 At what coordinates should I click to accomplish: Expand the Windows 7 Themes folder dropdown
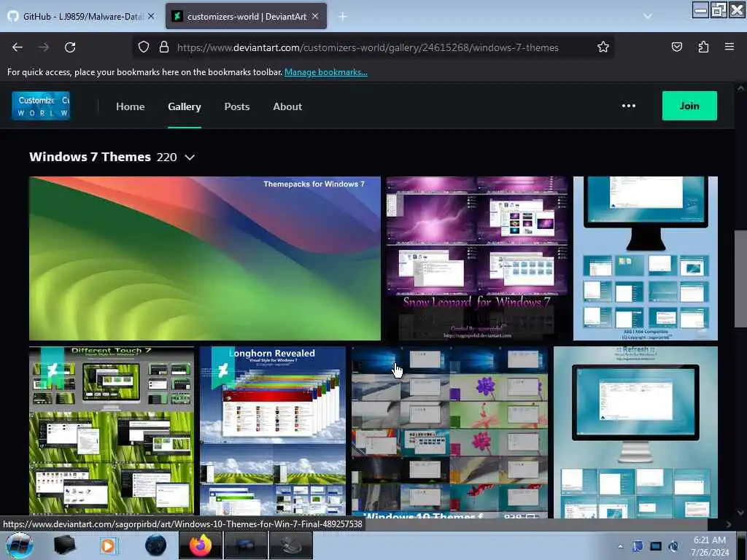[x=190, y=157]
